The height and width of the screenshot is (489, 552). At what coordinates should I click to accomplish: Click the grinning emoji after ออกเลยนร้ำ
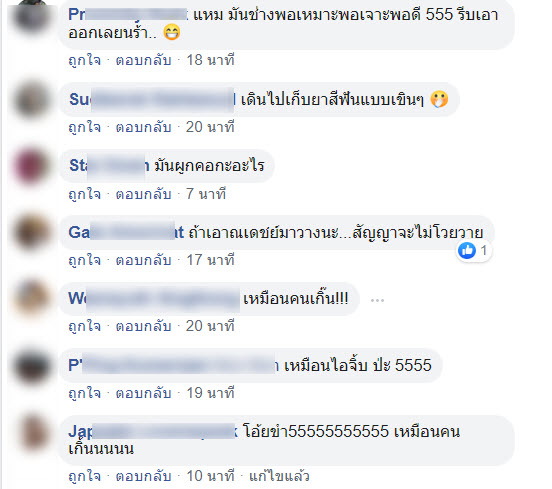[x=172, y=32]
